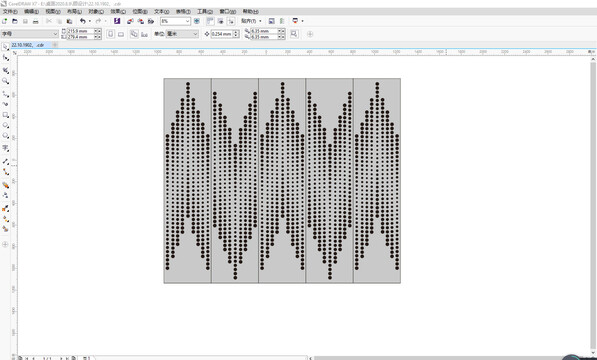Viewport: 597px width, 360px height.
Task: Toggle the Show Rulers button
Action: tap(210, 21)
